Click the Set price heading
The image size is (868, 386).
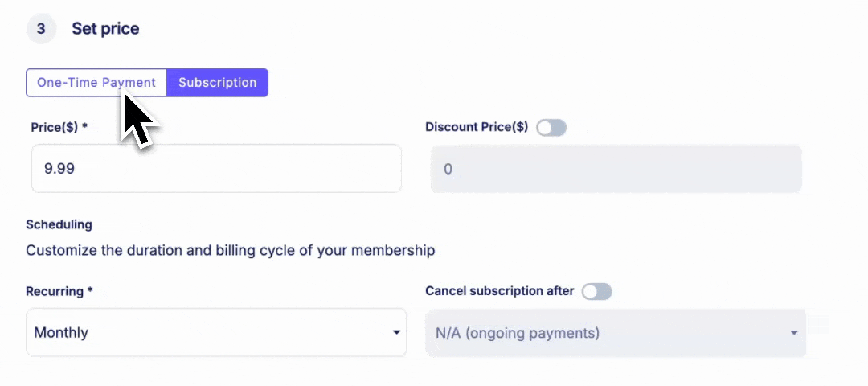(x=106, y=29)
